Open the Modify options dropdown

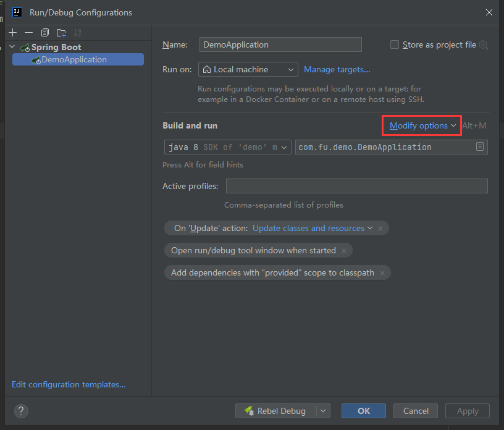[x=421, y=125]
